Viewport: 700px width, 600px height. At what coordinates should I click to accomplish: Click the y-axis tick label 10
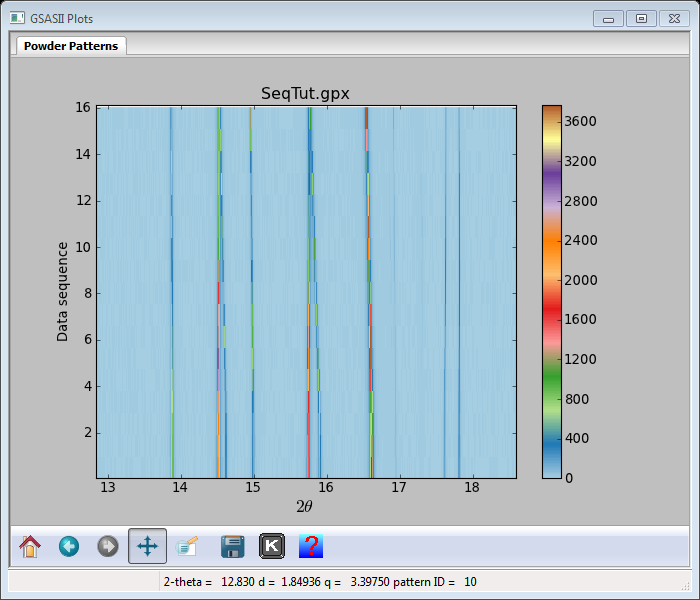(83, 247)
